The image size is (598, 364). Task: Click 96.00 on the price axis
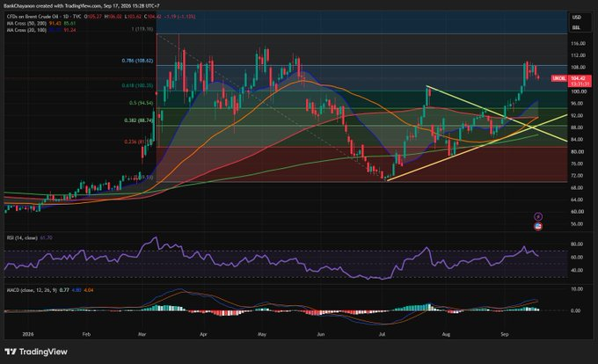pyautogui.click(x=578, y=104)
